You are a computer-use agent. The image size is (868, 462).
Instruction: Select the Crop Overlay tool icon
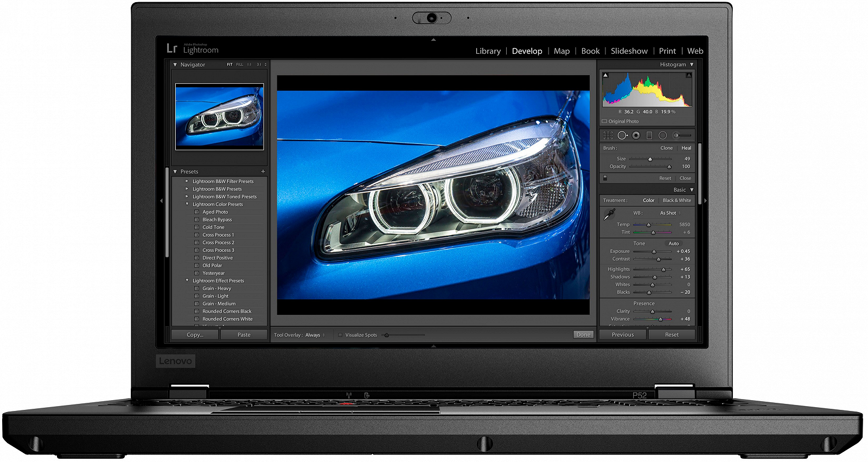click(x=608, y=135)
